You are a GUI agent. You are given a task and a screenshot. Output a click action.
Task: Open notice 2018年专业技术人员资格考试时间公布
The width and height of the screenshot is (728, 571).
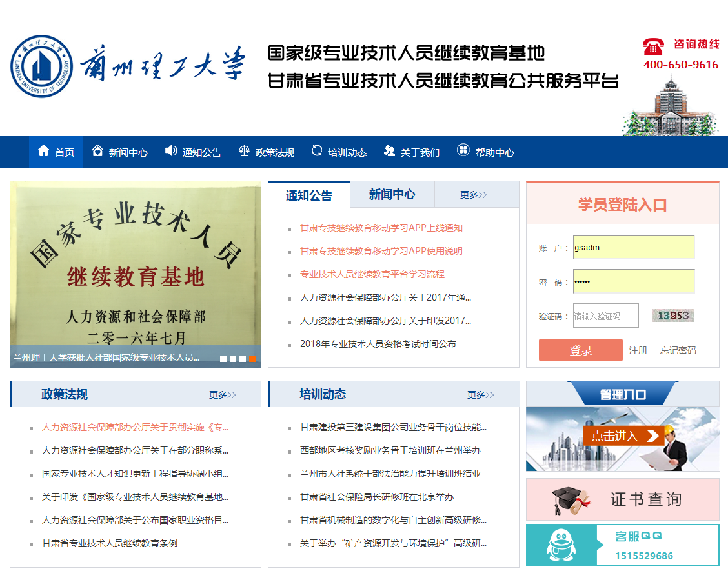378,344
